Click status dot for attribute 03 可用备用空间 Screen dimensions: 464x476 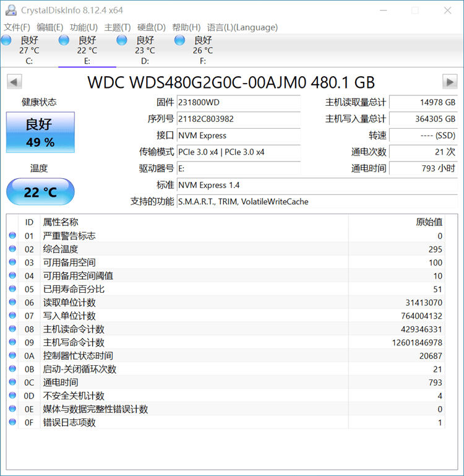12,262
